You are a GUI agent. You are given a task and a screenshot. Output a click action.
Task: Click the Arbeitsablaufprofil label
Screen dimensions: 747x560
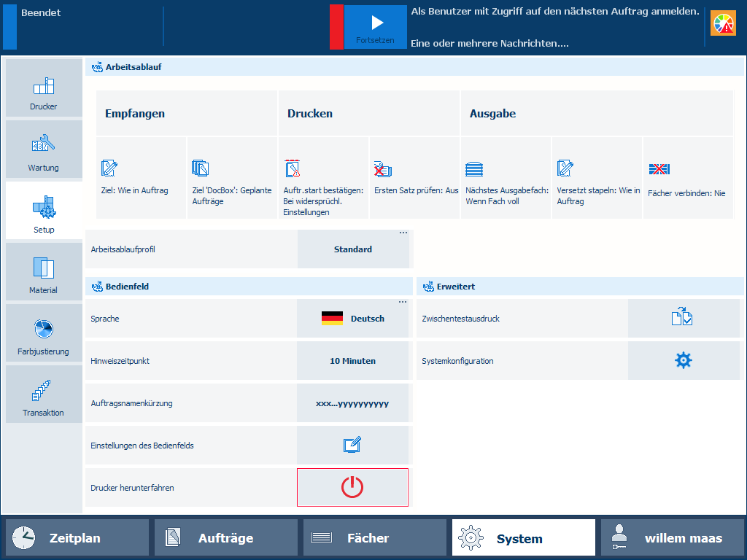click(123, 249)
